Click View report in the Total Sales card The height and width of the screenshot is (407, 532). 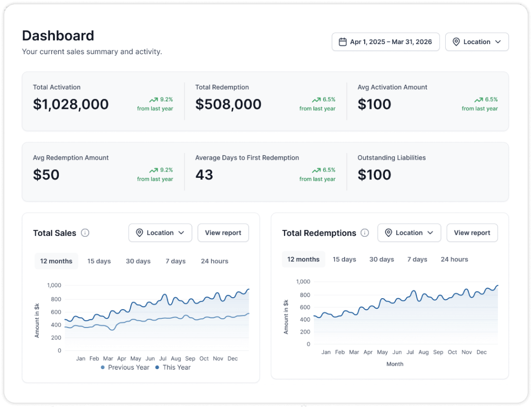click(x=223, y=233)
